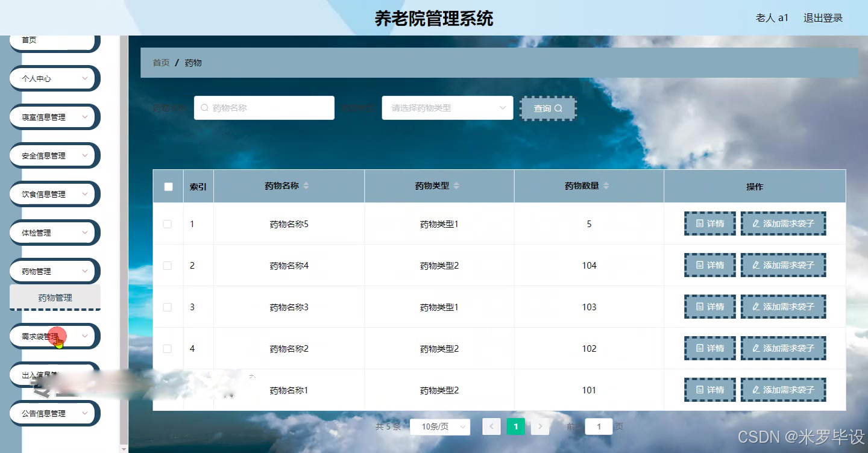Open the 请选择药物类型 dropdown
This screenshot has height=453, width=868.
(x=447, y=107)
